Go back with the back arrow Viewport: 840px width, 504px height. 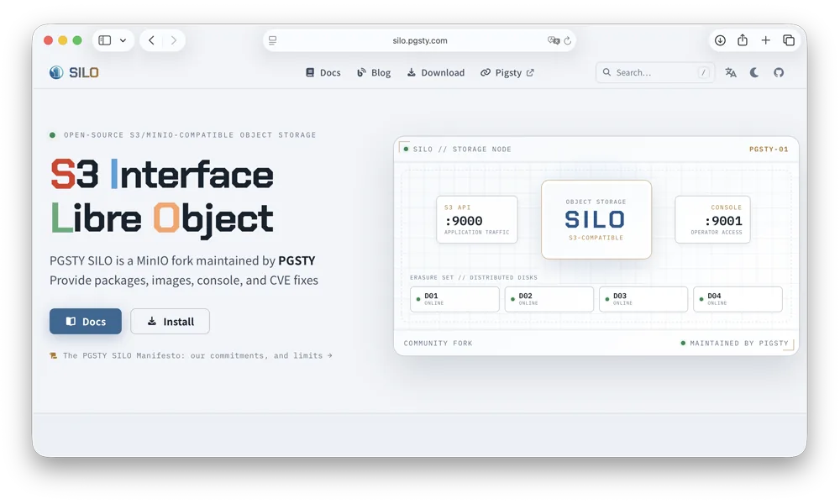(151, 40)
